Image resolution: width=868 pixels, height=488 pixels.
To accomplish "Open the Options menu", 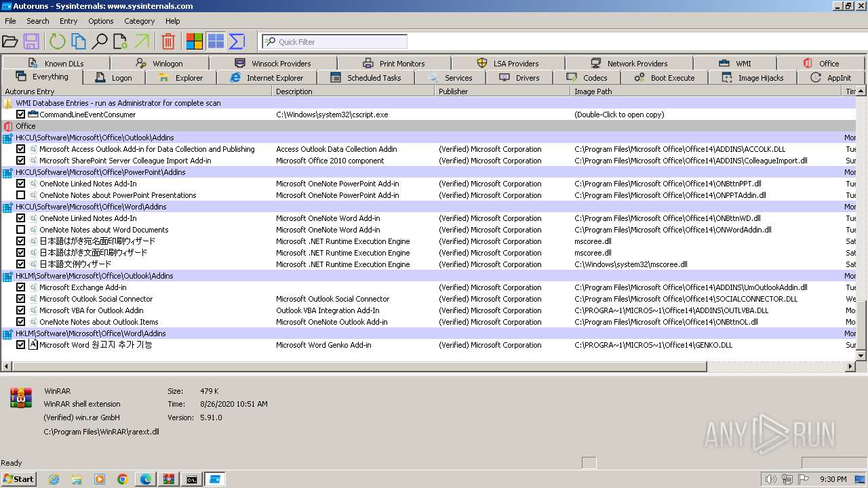I will tap(101, 21).
